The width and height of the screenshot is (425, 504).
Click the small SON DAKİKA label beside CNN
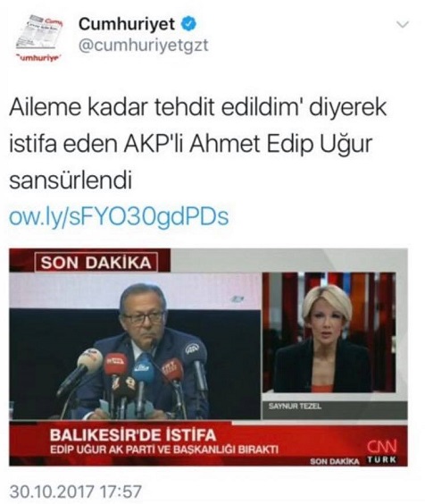click(x=335, y=462)
